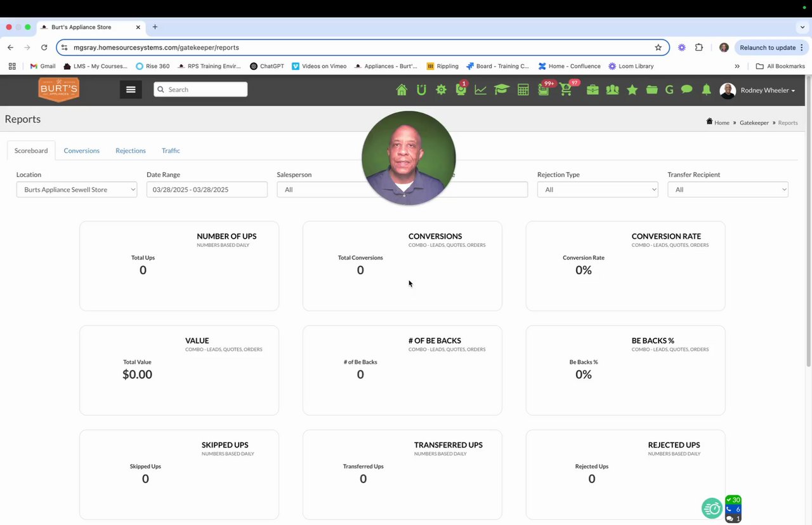The width and height of the screenshot is (812, 525).
Task: Open the green timer widget at bottom right
Action: (x=712, y=508)
